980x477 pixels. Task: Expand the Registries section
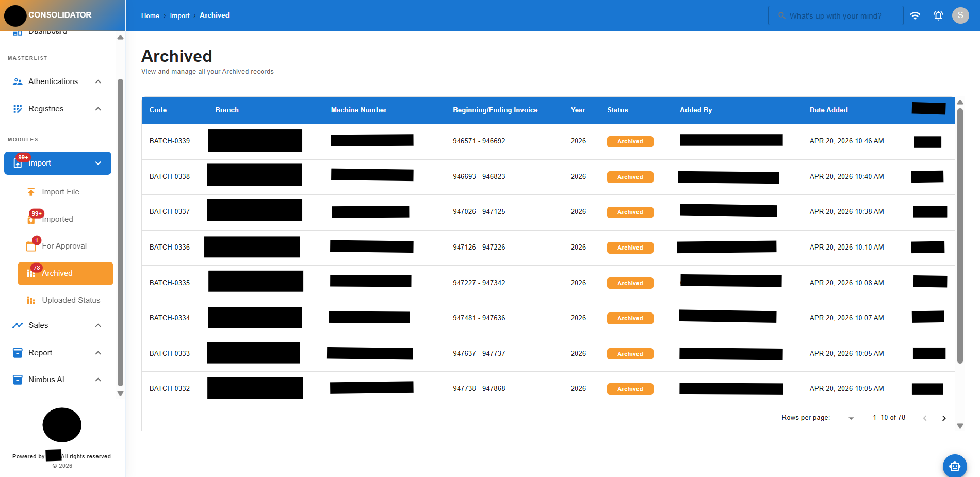[x=98, y=108]
